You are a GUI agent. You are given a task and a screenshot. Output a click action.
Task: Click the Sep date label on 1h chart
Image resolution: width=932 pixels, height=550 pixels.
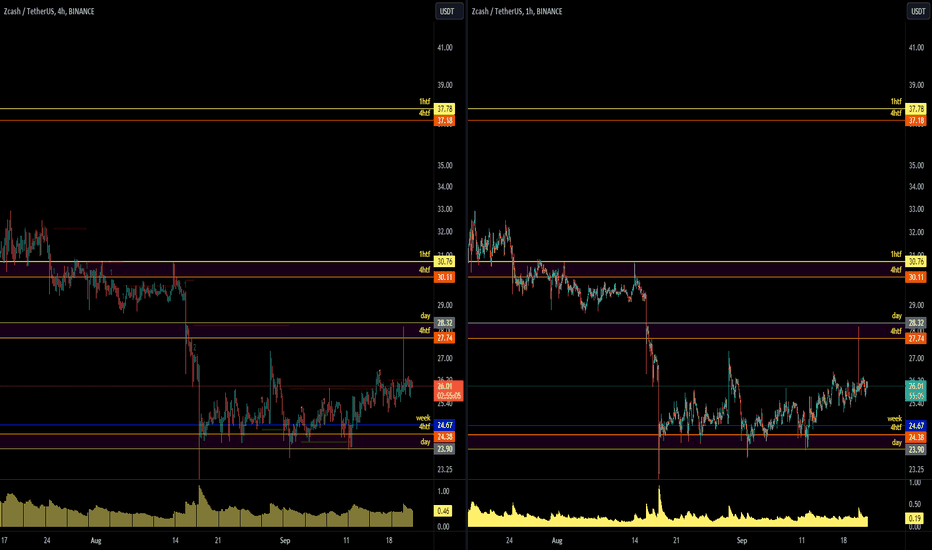tap(742, 540)
